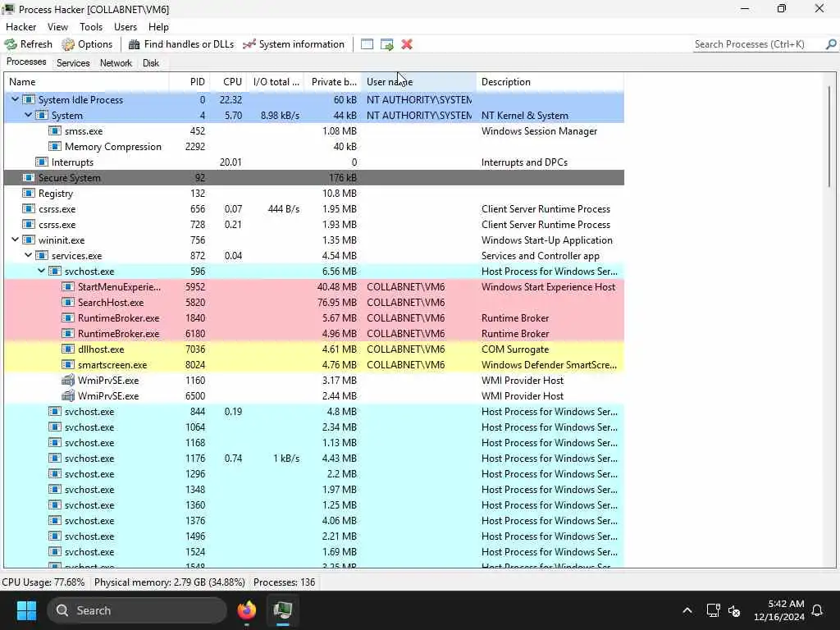Sort by the I/O total column header
The image size is (840, 630).
pos(276,82)
